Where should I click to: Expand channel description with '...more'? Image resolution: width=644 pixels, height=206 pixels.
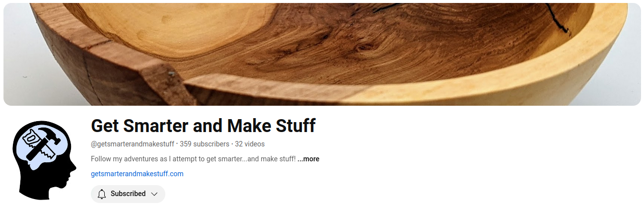(x=308, y=159)
